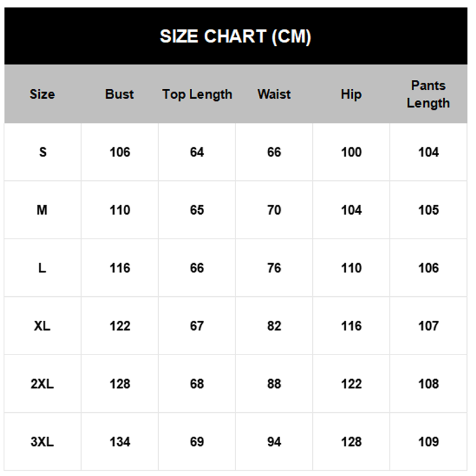Click the top length value 68 for 2XL
This screenshot has height=476, width=476.
click(197, 384)
